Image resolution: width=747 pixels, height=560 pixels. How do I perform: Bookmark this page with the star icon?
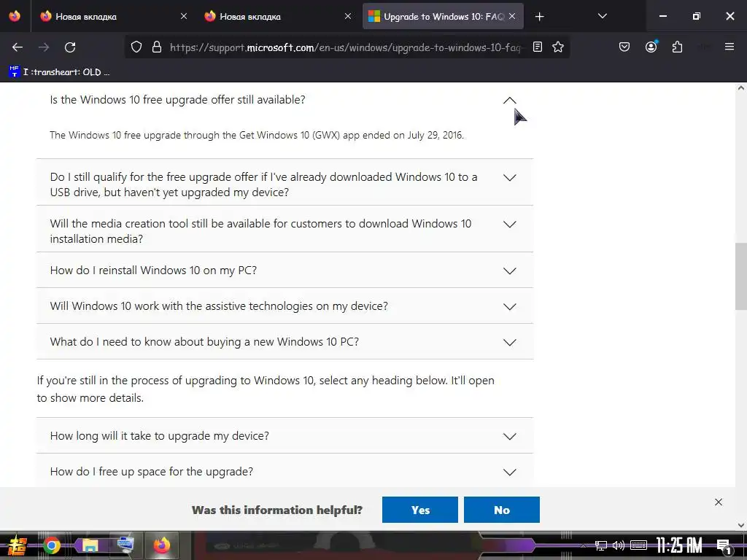[558, 47]
